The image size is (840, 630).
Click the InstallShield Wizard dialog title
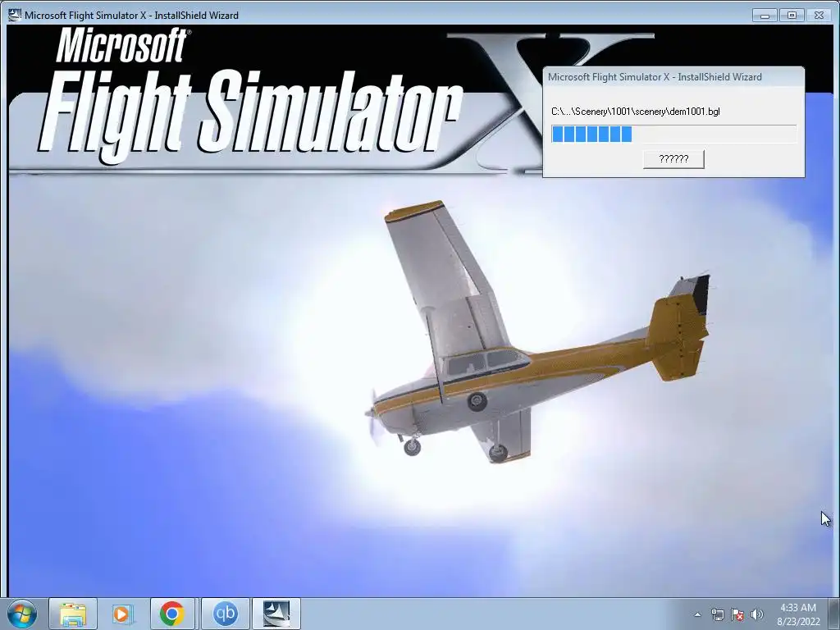point(655,77)
